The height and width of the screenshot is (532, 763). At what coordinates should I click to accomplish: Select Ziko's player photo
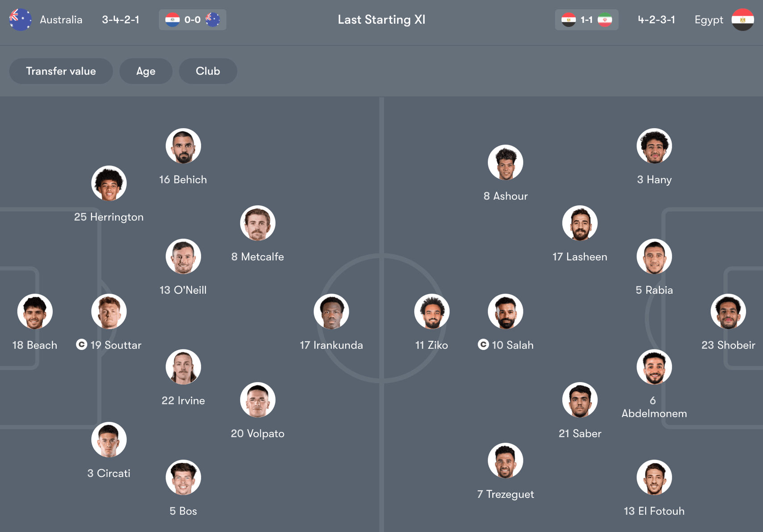click(432, 312)
